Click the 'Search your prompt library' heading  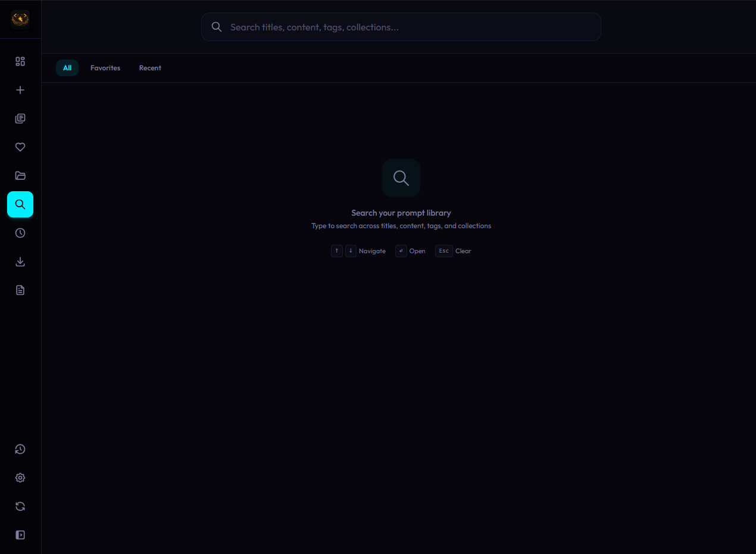[x=401, y=213]
